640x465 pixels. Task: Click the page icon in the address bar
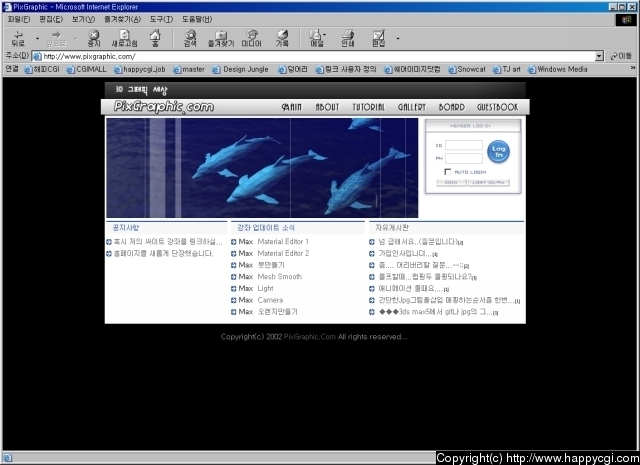(x=37, y=56)
